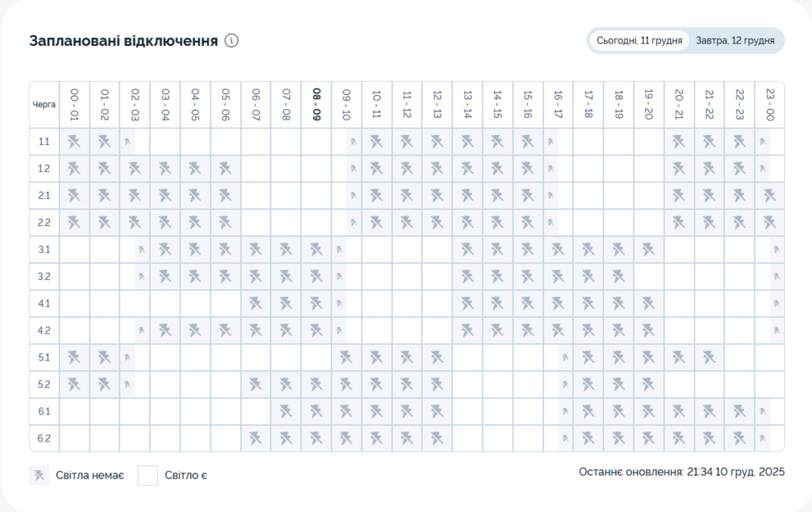Image resolution: width=812 pixels, height=512 pixels.
Task: Click the queue 5.2 row label
Action: pos(44,384)
